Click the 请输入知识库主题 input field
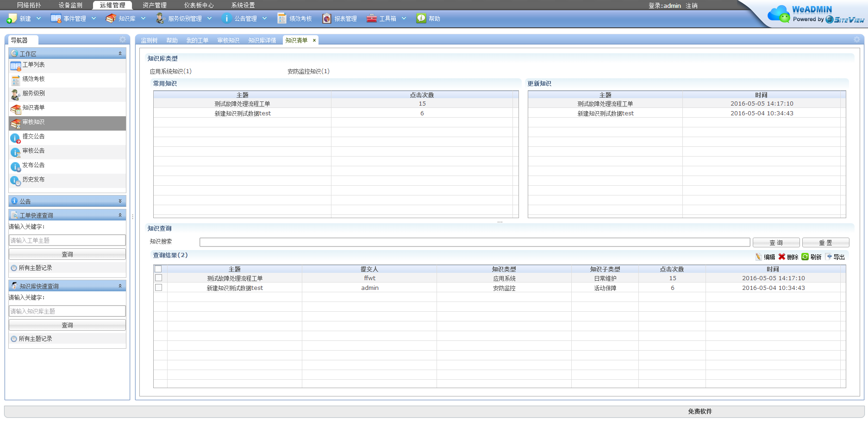Image resolution: width=868 pixels, height=421 pixels. (x=67, y=311)
